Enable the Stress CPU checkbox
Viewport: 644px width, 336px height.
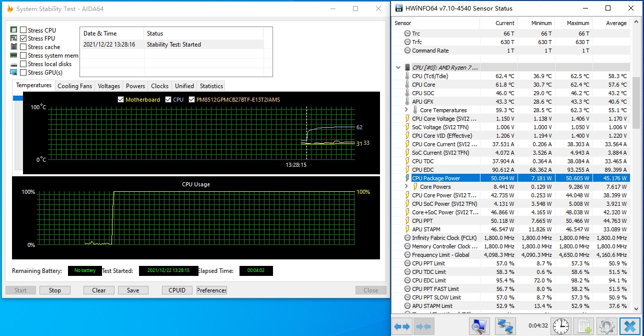[23, 30]
